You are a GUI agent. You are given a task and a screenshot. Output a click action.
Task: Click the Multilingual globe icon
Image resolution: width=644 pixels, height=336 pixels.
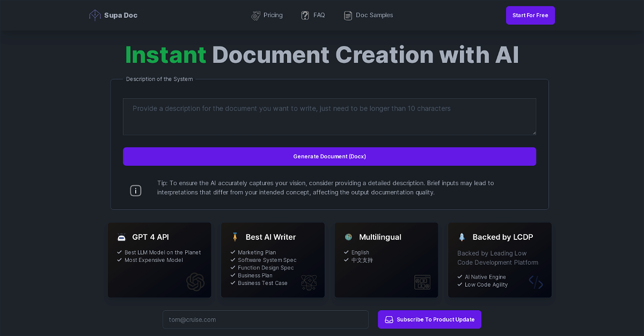click(348, 237)
